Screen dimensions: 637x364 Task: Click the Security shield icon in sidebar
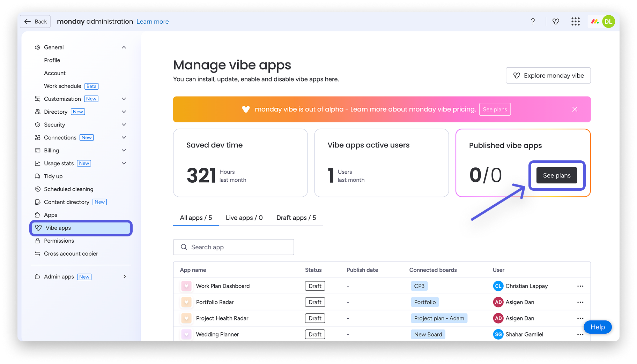tap(38, 124)
